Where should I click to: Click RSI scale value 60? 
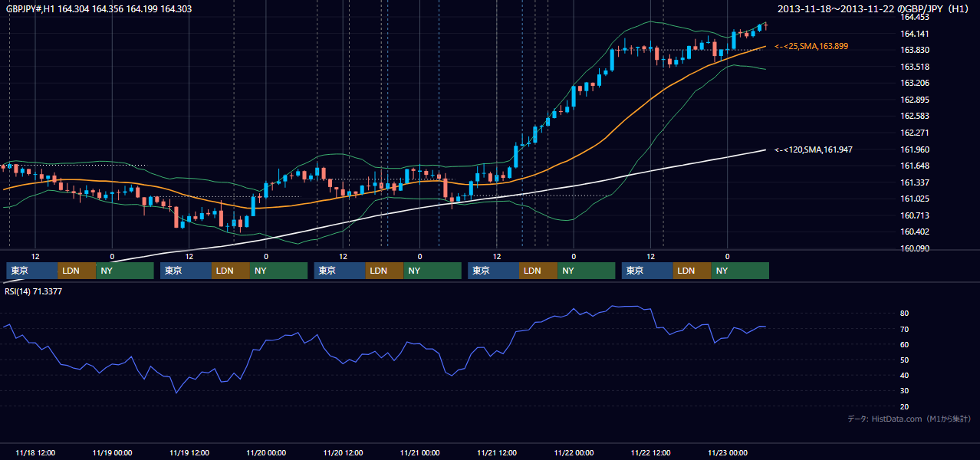[905, 344]
